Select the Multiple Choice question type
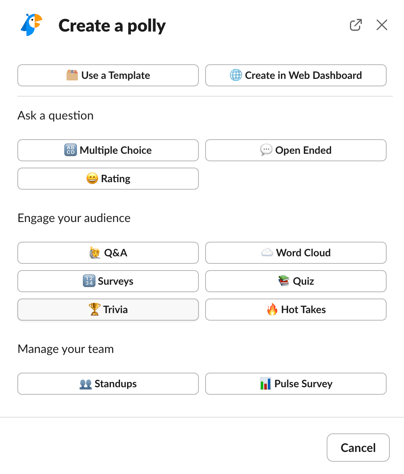 108,150
